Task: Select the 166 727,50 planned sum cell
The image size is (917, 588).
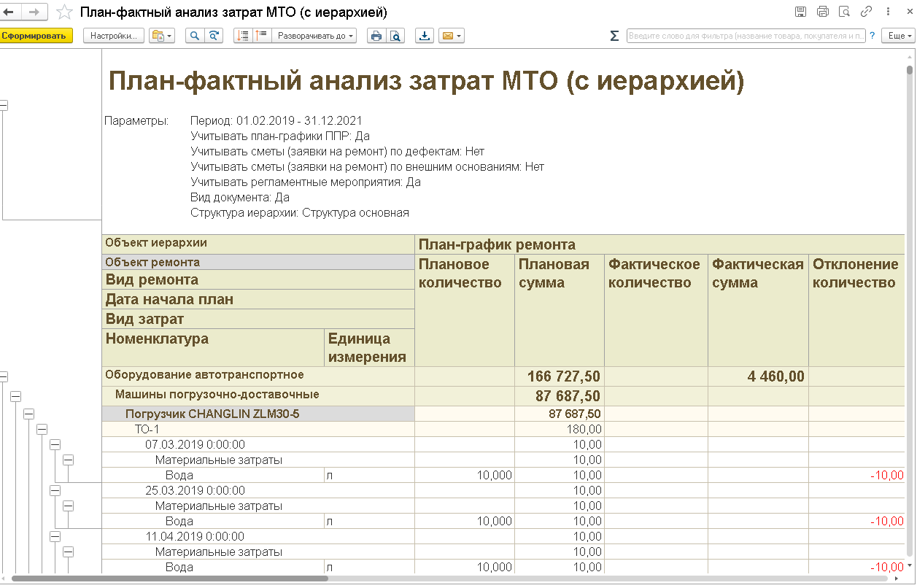Action: [x=560, y=376]
